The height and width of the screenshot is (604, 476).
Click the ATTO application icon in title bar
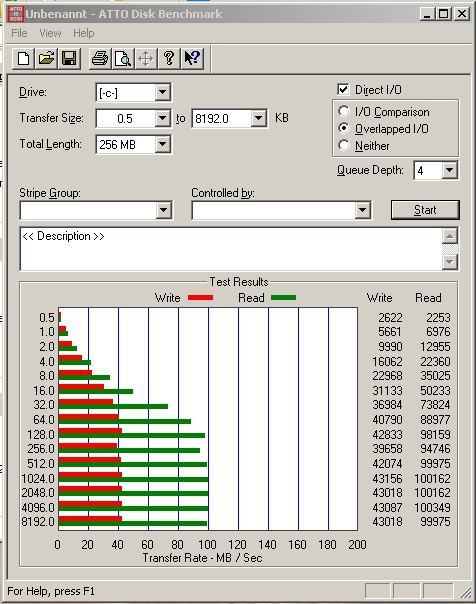tap(15, 14)
